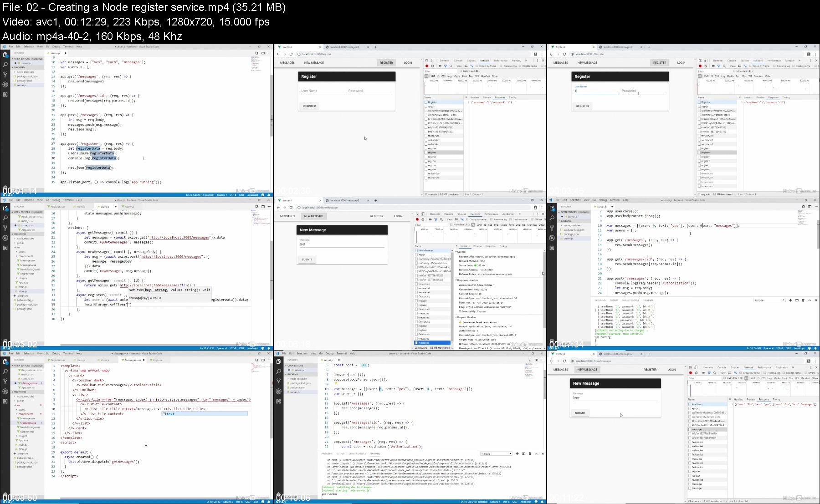This screenshot has height=504, width=820.
Task: Click DevTools three-dot menu in 00:06:18 frame
Action: coord(538,214)
